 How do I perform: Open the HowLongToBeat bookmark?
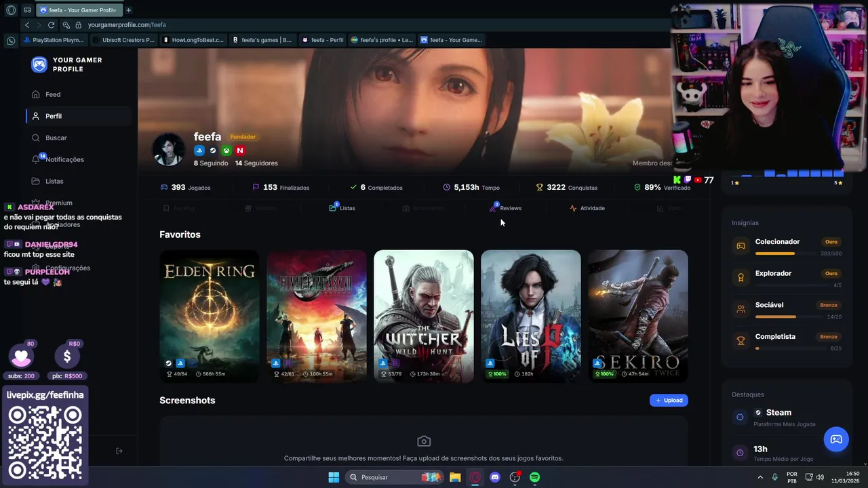[193, 40]
